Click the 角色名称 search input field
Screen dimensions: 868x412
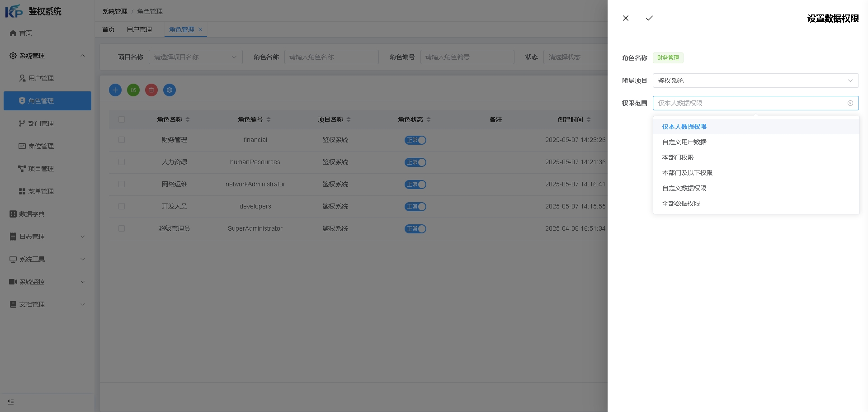[x=331, y=57]
